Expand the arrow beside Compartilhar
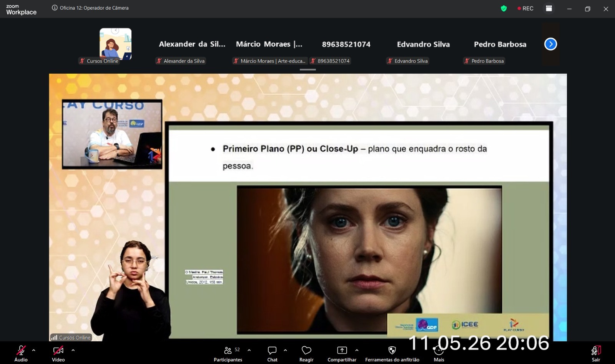The width and height of the screenshot is (615, 364). [357, 350]
